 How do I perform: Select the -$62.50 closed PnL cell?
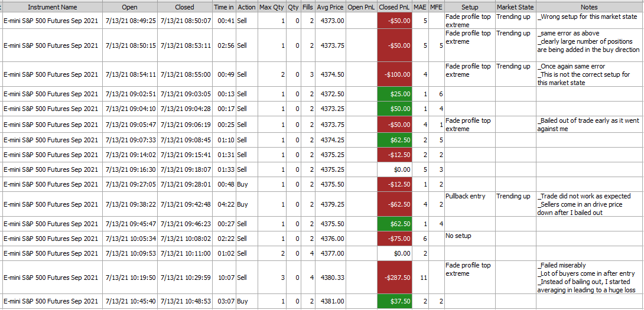point(394,204)
